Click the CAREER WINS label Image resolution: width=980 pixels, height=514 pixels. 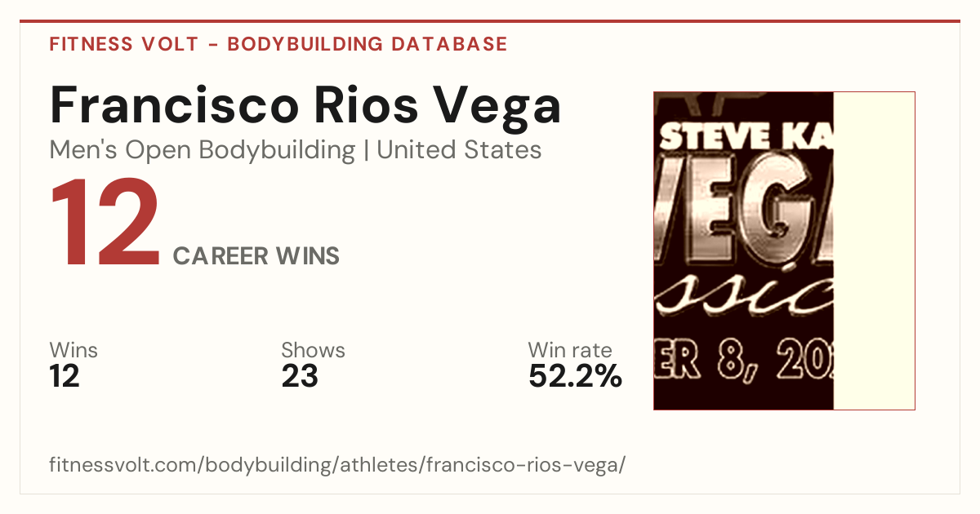[256, 256]
